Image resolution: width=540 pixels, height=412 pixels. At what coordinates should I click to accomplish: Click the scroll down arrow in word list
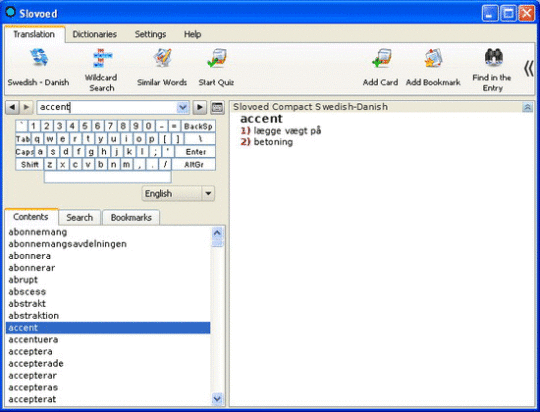point(217,399)
